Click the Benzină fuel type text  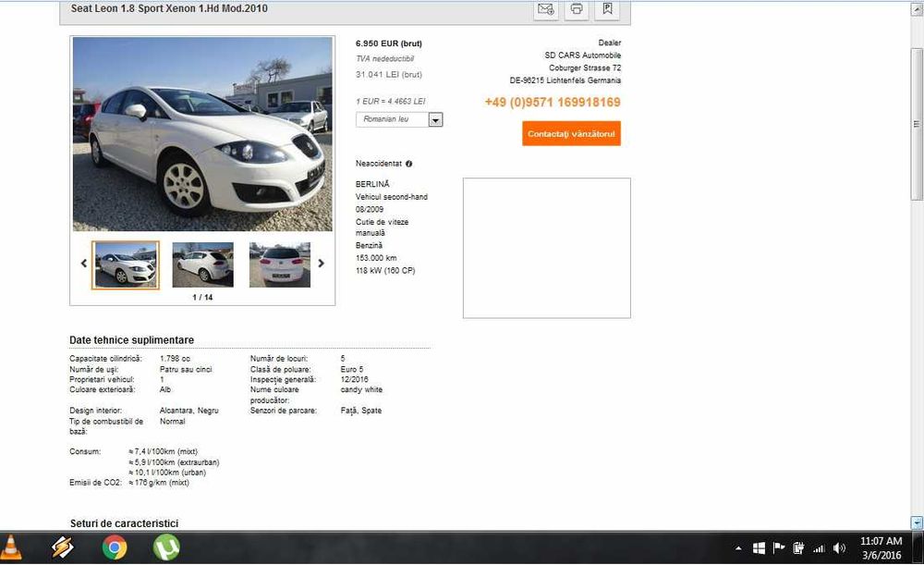tap(369, 245)
